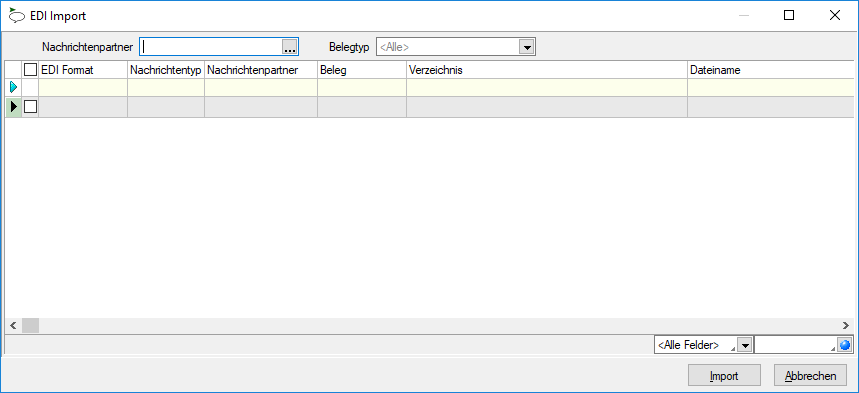Viewport: 859px width, 393px height.
Task: Click the EDI Import window title icon
Action: click(x=16, y=15)
